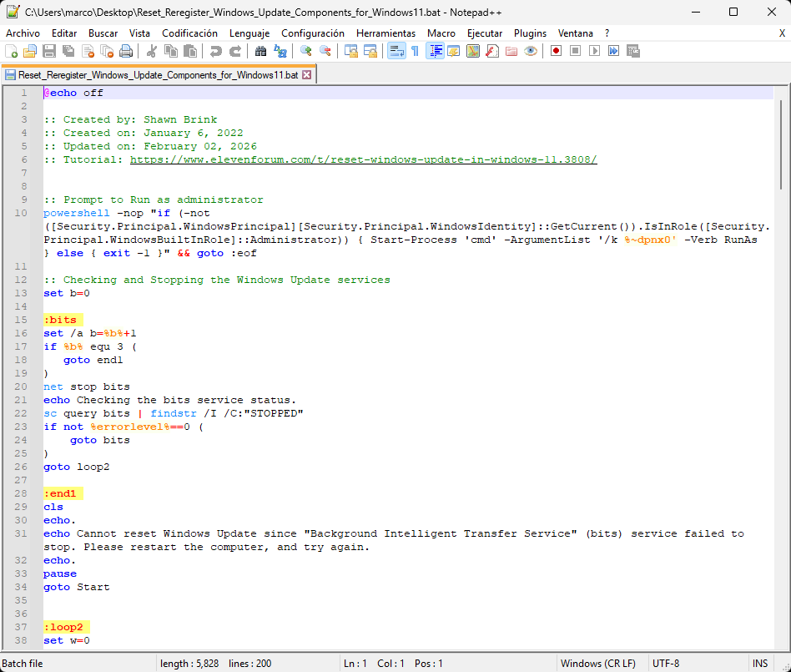Click the 'Batch file' status bar entry
Viewport: 791px width, 672px height.
click(23, 664)
